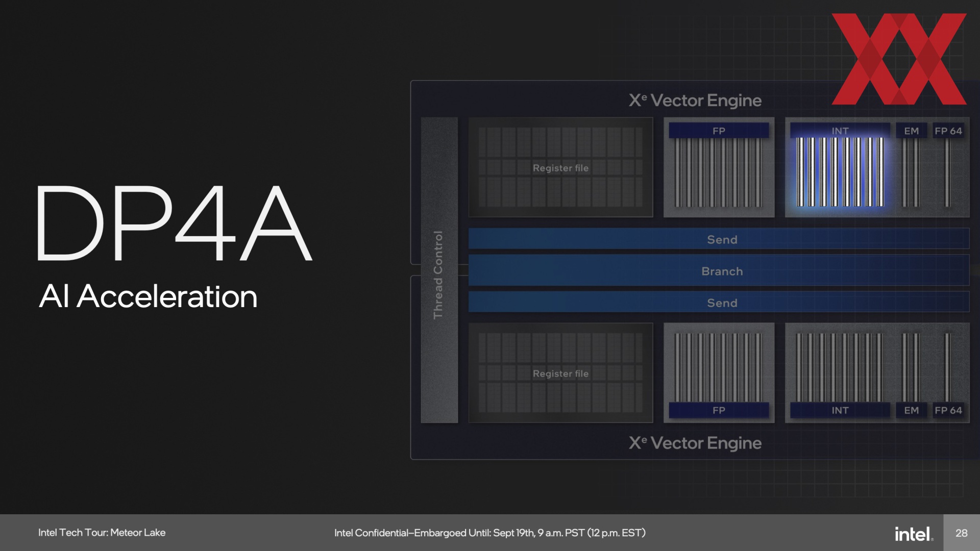The height and width of the screenshot is (551, 980).
Task: Click 'Intel Tech Tour: Meteor Lake' footer text
Action: click(x=102, y=533)
